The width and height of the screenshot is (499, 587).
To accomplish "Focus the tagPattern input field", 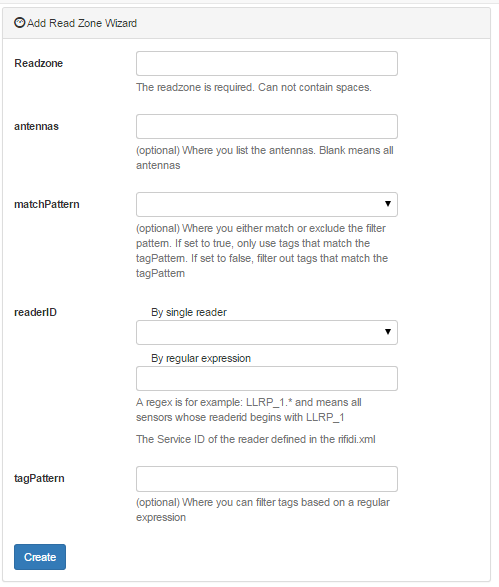I will tap(267, 479).
